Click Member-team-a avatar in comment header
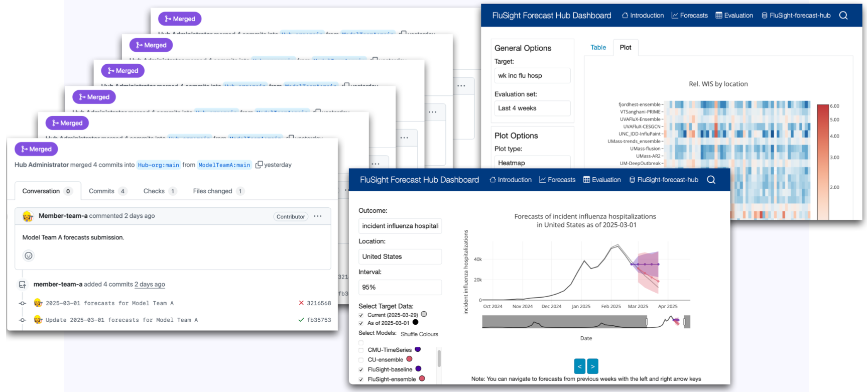868x392 pixels. (x=28, y=216)
